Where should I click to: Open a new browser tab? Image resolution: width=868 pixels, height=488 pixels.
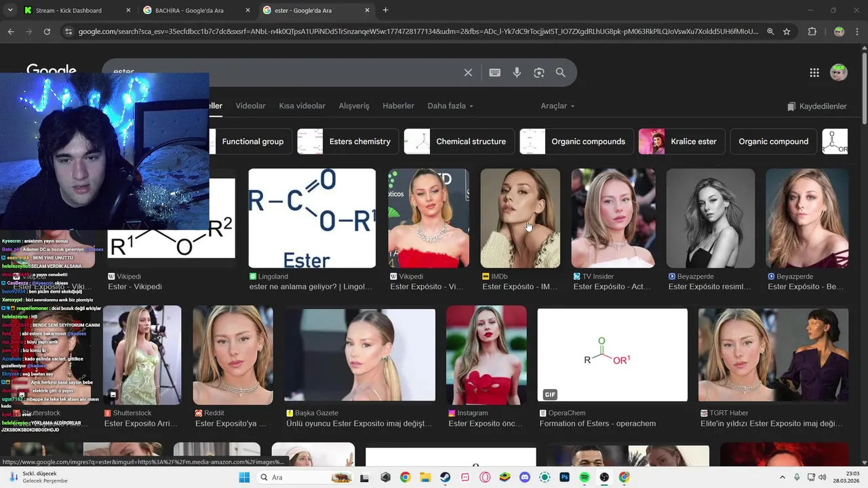[385, 10]
